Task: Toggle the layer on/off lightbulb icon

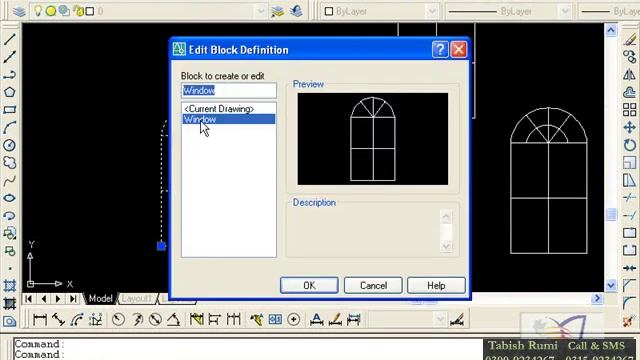Action: coord(38,11)
